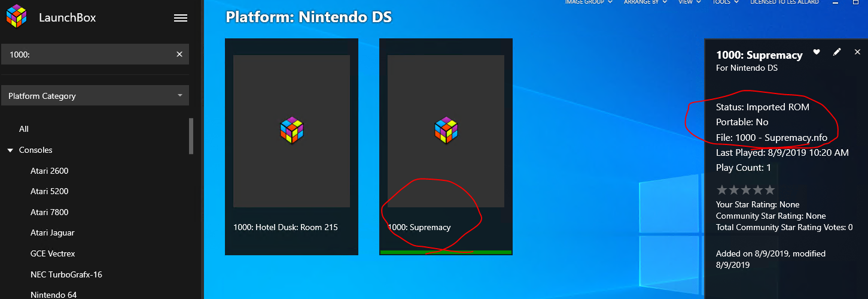Click the '1000: Supremacy' details panel title

coord(759,55)
